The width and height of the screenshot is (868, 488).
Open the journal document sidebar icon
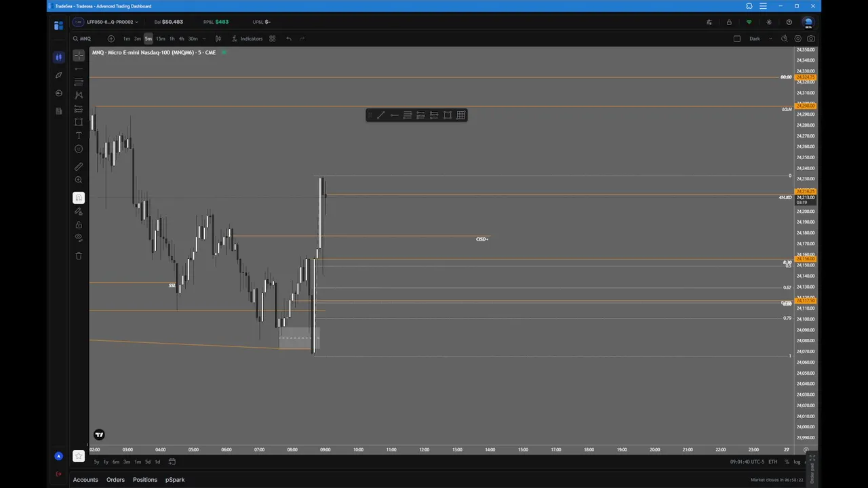(x=58, y=110)
